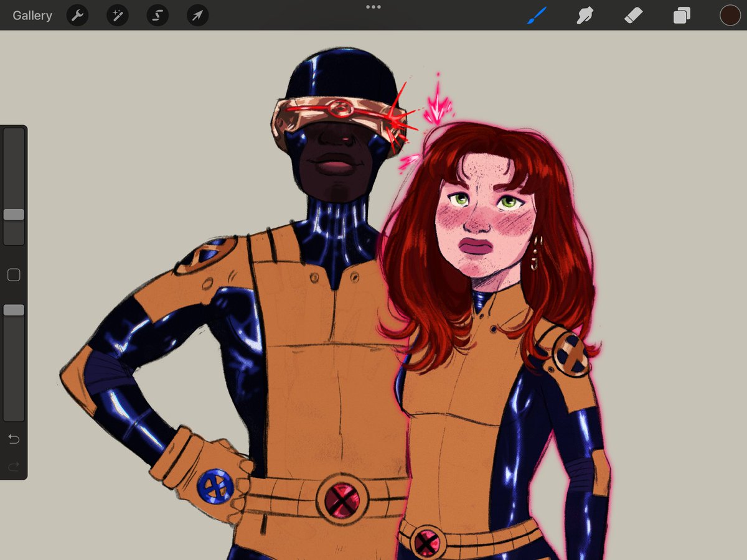The image size is (747, 560).
Task: Activate the Selection tool
Action: (157, 16)
